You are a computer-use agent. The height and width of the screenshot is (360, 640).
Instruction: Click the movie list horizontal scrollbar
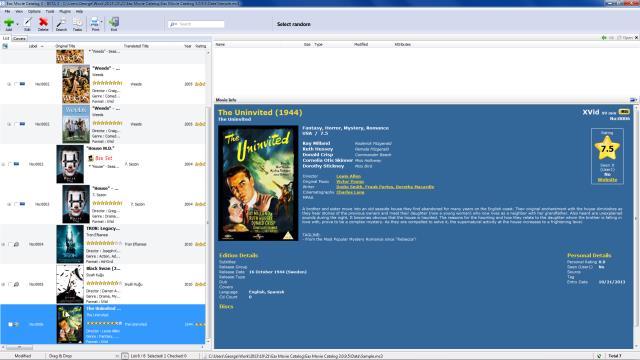tap(102, 347)
